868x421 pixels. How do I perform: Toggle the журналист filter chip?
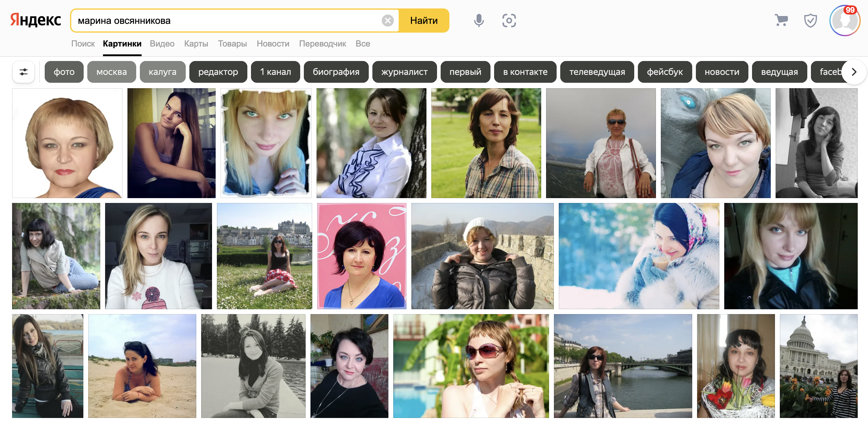click(404, 72)
